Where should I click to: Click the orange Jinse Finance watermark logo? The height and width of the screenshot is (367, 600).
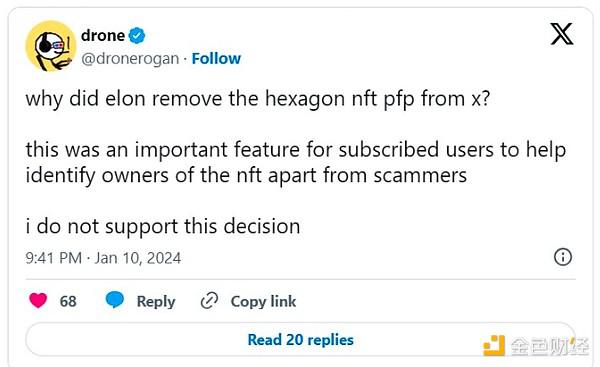(494, 345)
